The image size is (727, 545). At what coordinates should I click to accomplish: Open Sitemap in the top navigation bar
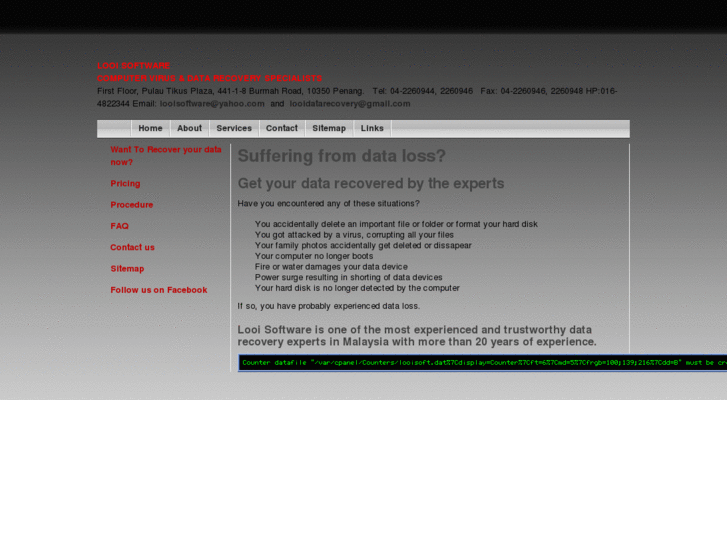[x=329, y=128]
